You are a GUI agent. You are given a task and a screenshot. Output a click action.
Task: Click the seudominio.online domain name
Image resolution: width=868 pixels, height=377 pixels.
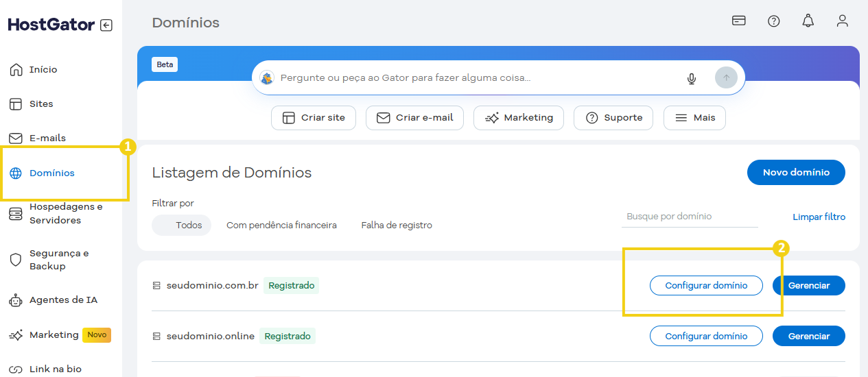211,336
